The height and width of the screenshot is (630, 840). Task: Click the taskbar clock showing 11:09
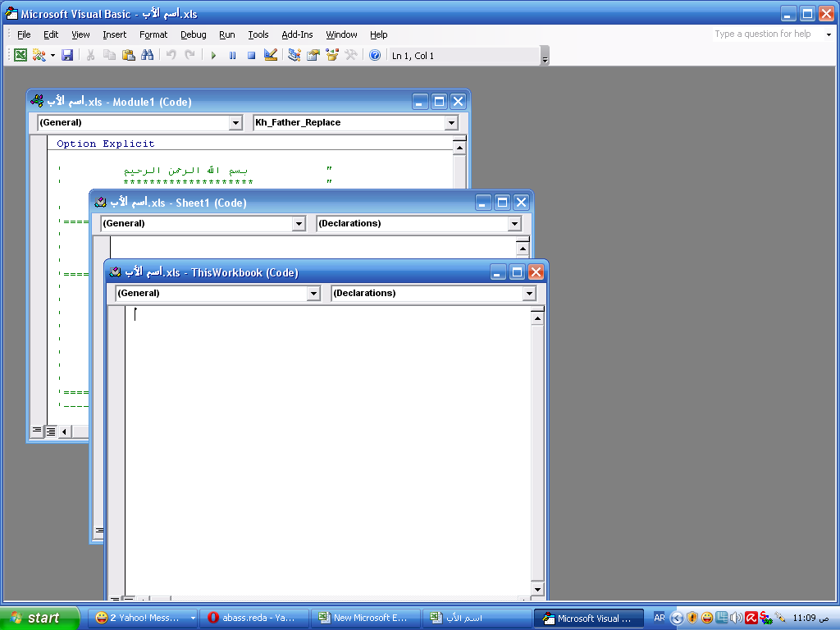click(x=810, y=618)
